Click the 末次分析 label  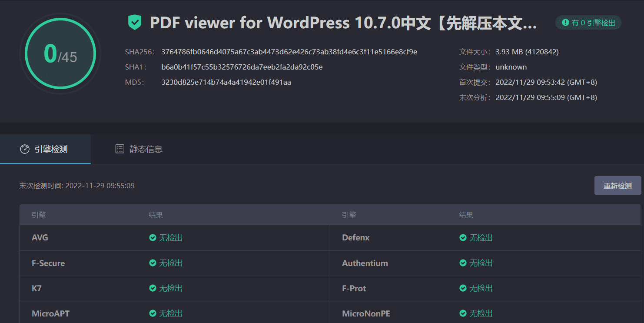(x=475, y=97)
